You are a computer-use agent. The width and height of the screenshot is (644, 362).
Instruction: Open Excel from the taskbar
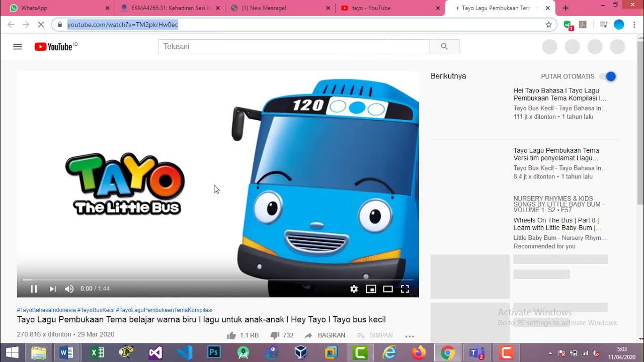[97, 352]
